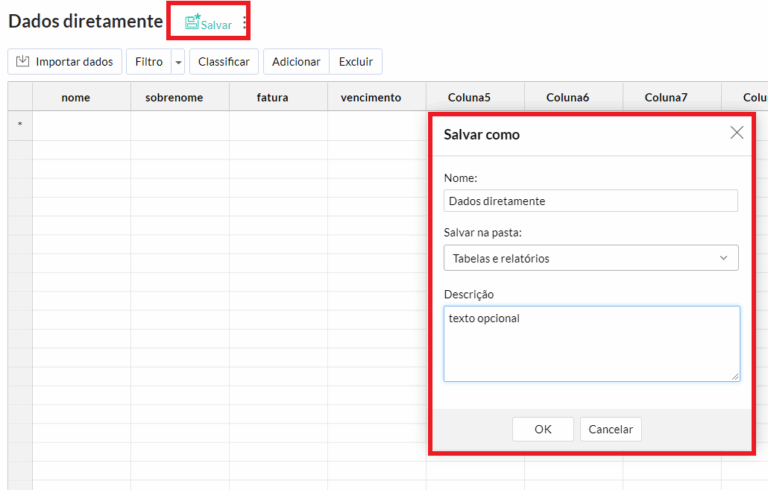The width and height of the screenshot is (768, 490).
Task: Select the sobrenome column header
Action: coord(180,97)
